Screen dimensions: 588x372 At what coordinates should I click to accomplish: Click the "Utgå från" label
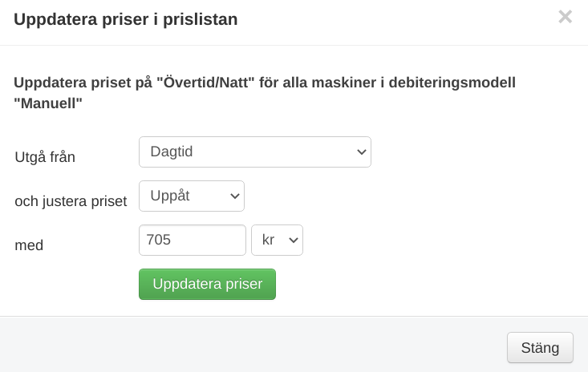tap(45, 157)
